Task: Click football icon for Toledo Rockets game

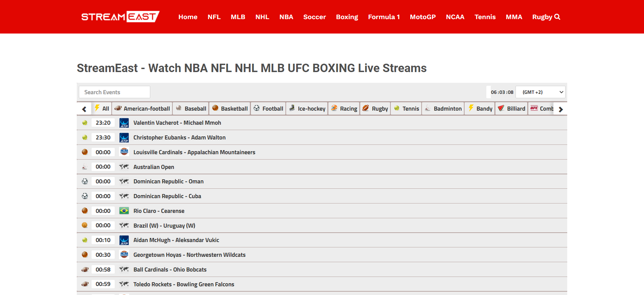Action: tap(85, 284)
